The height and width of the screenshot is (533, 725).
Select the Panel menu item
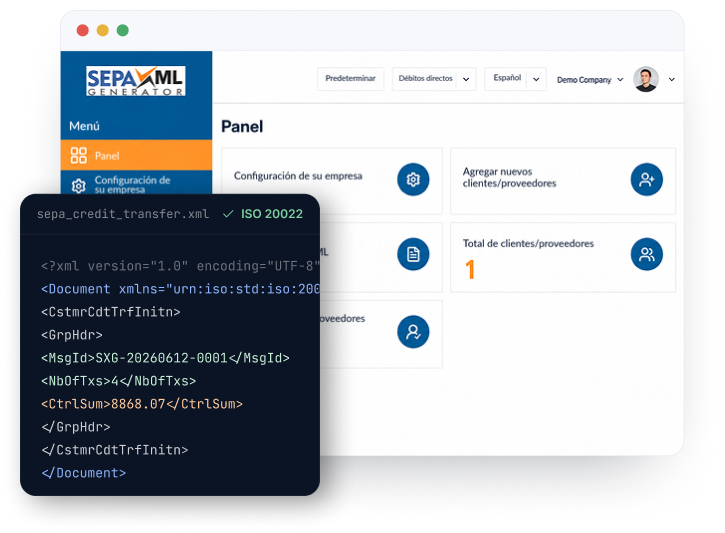pyautogui.click(x=136, y=155)
